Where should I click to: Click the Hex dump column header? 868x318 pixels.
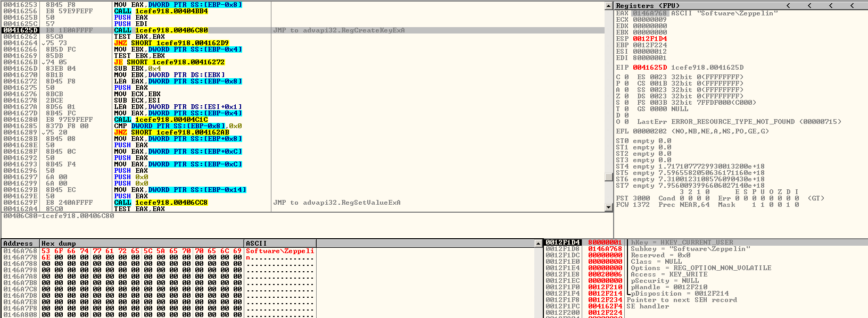pyautogui.click(x=142, y=244)
